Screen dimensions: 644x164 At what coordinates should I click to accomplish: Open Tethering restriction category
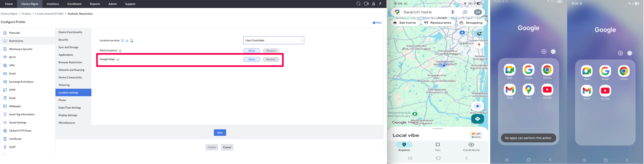tap(73, 85)
